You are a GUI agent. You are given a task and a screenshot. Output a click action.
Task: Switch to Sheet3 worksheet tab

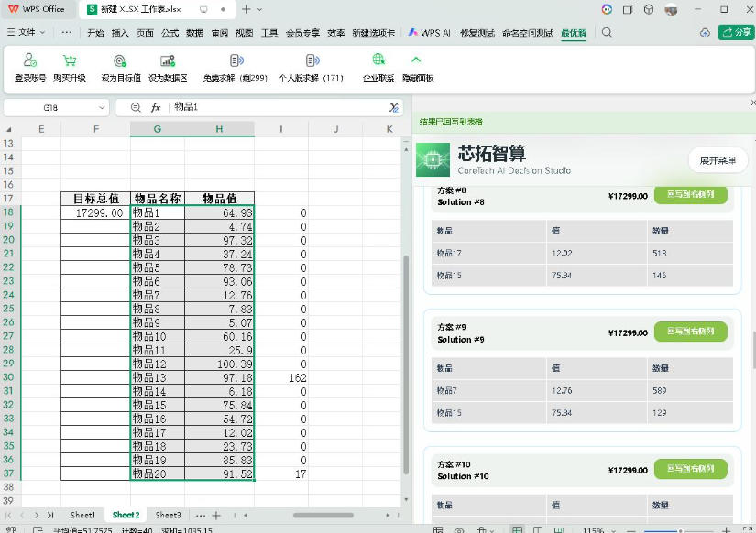(x=168, y=515)
